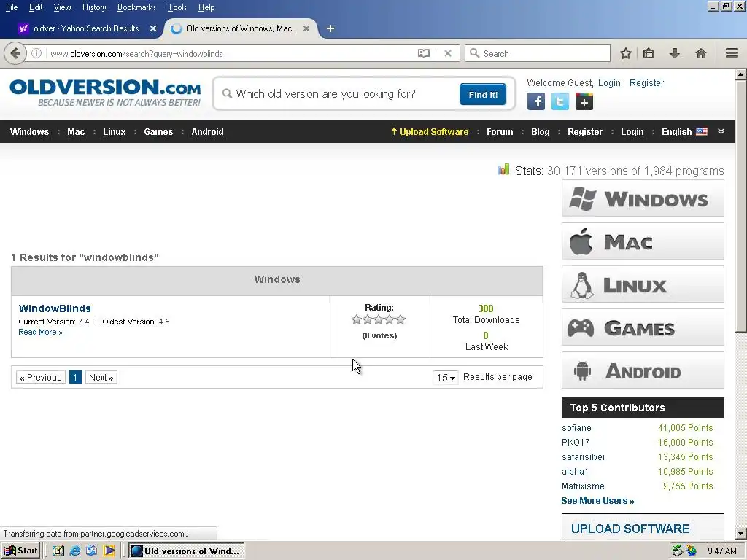Open sofiane contributor profile
Image resolution: width=747 pixels, height=560 pixels.
[x=576, y=428]
